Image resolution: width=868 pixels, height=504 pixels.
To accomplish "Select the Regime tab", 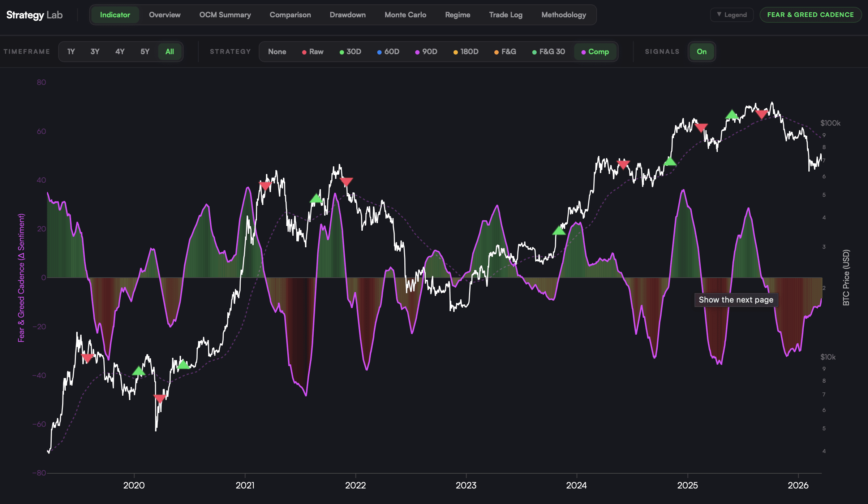I will pos(457,15).
